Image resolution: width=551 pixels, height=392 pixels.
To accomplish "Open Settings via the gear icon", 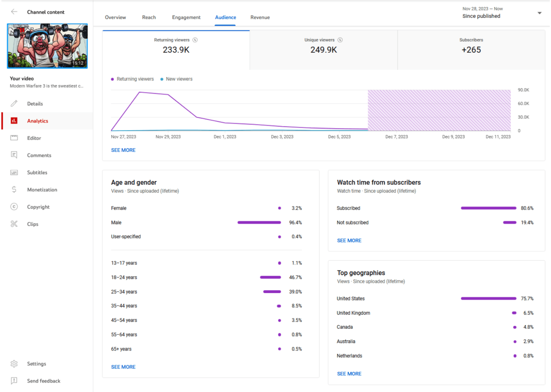I will click(14, 364).
